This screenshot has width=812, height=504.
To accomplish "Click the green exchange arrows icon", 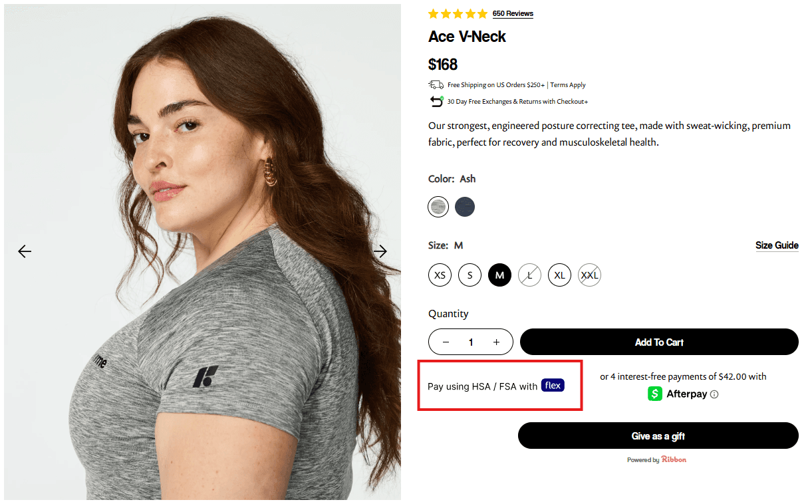I will pos(436,100).
